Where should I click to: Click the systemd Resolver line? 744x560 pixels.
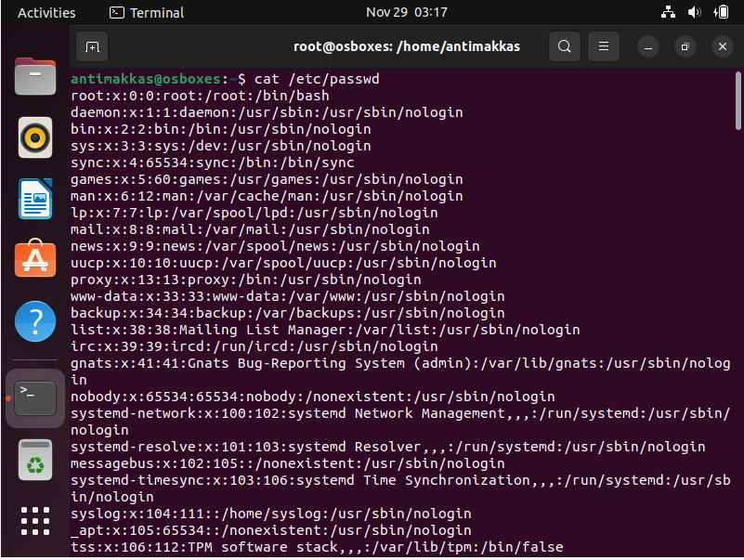coord(387,447)
